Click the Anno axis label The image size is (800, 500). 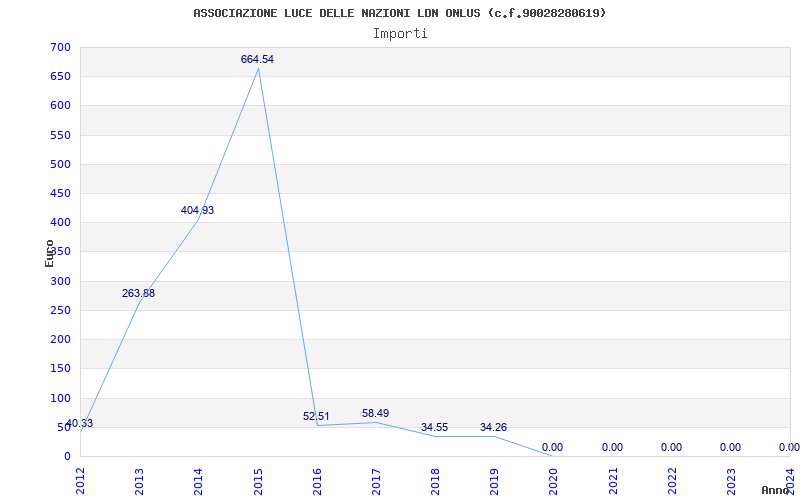[x=775, y=490]
